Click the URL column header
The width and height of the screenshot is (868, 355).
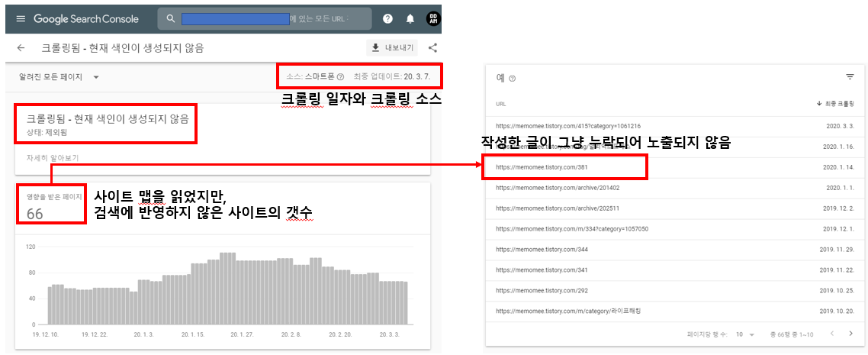500,104
